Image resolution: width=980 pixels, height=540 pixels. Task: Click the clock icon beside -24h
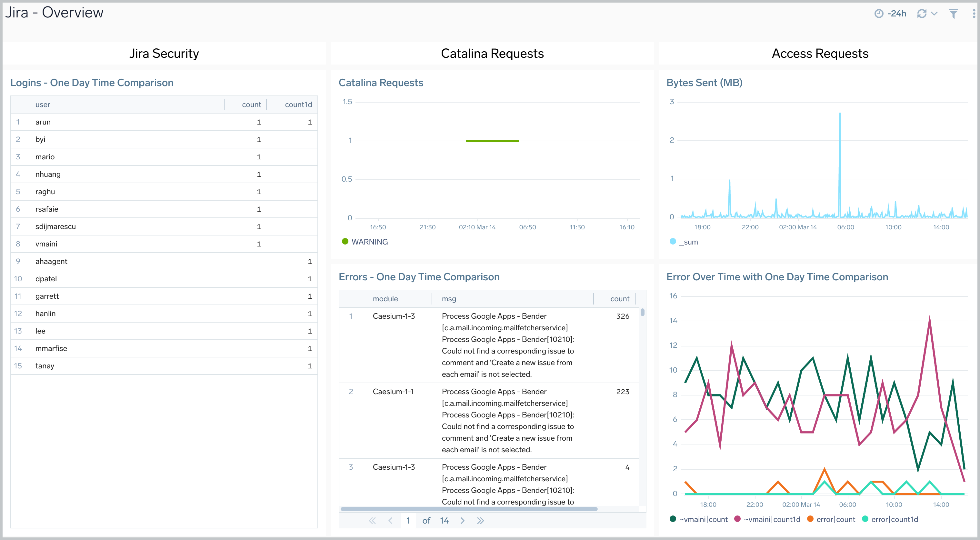[x=879, y=14]
